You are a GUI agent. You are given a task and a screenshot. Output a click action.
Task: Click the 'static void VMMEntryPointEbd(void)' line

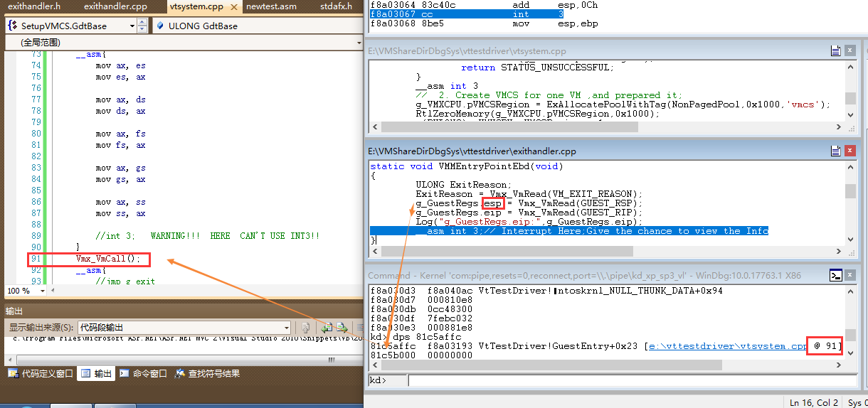pos(466,166)
